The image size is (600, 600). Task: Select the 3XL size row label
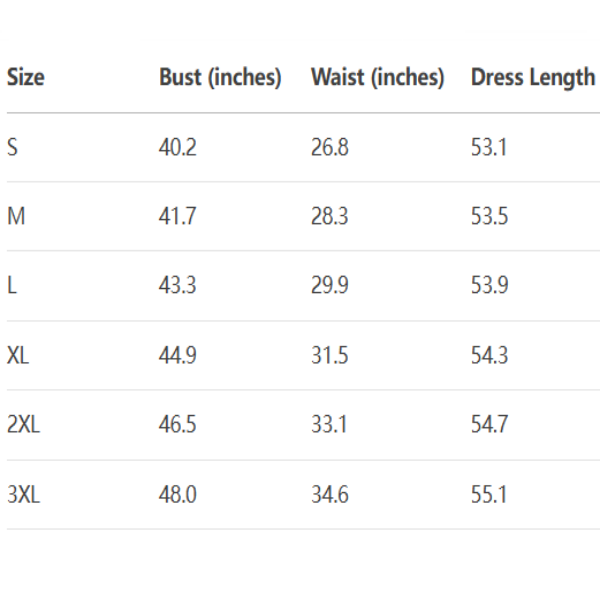click(23, 494)
